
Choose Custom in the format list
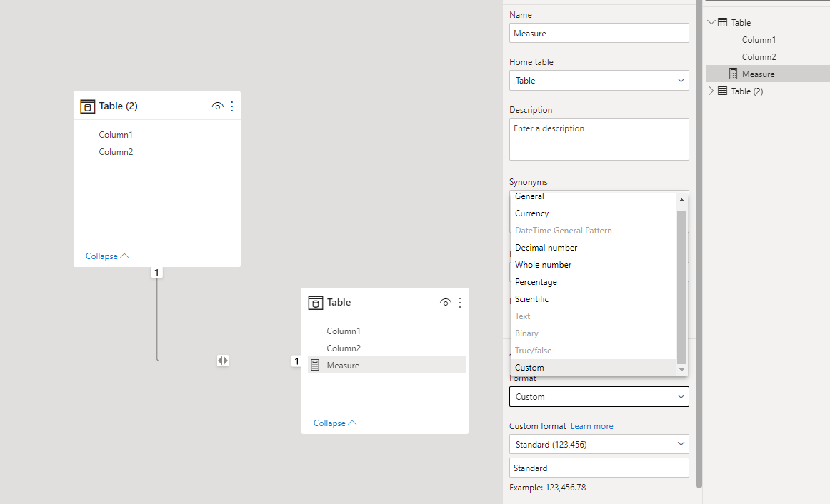(x=593, y=368)
